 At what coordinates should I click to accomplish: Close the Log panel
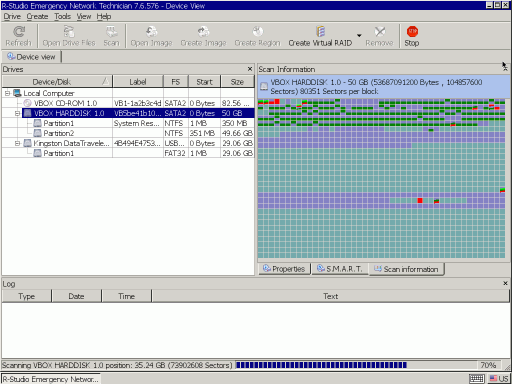click(x=505, y=283)
